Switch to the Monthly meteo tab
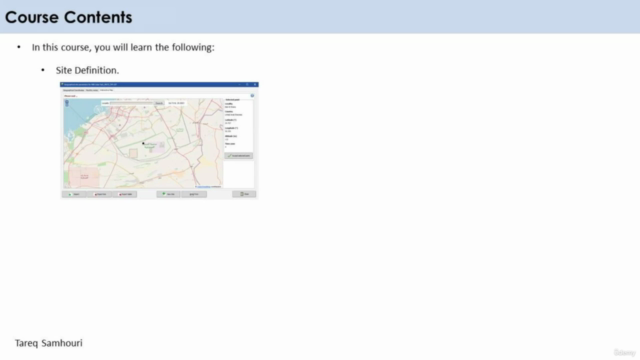The height and width of the screenshot is (360, 640). [92, 90]
